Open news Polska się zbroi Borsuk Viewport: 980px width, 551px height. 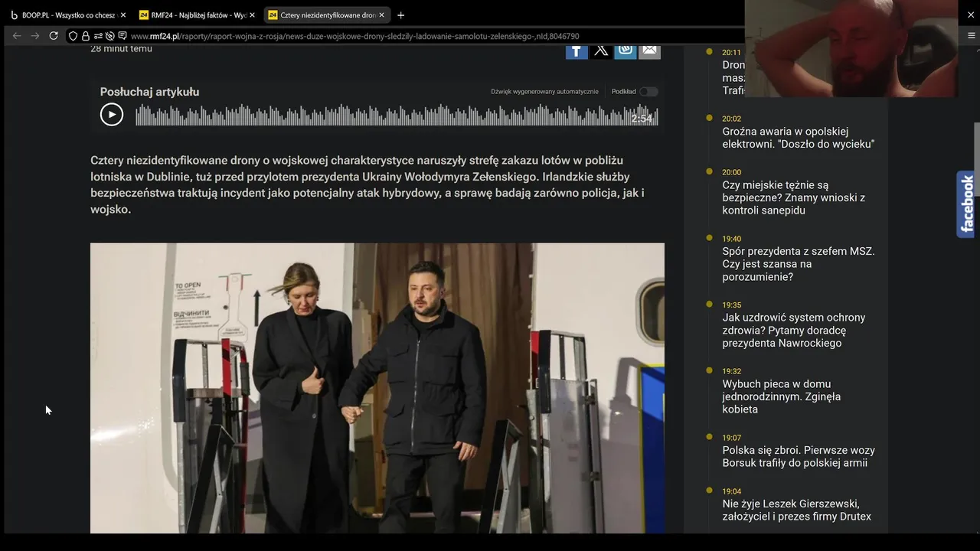pyautogui.click(x=798, y=456)
